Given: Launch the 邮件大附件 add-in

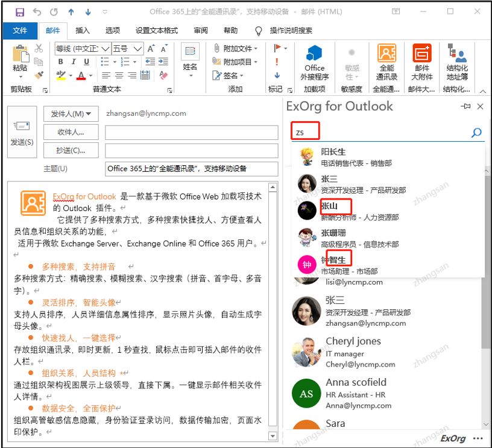Looking at the screenshot, I should coord(421,63).
